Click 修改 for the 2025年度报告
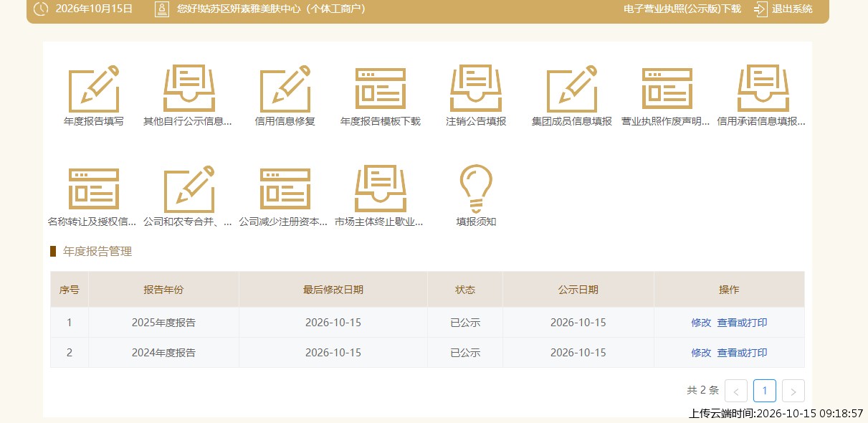 click(x=701, y=323)
